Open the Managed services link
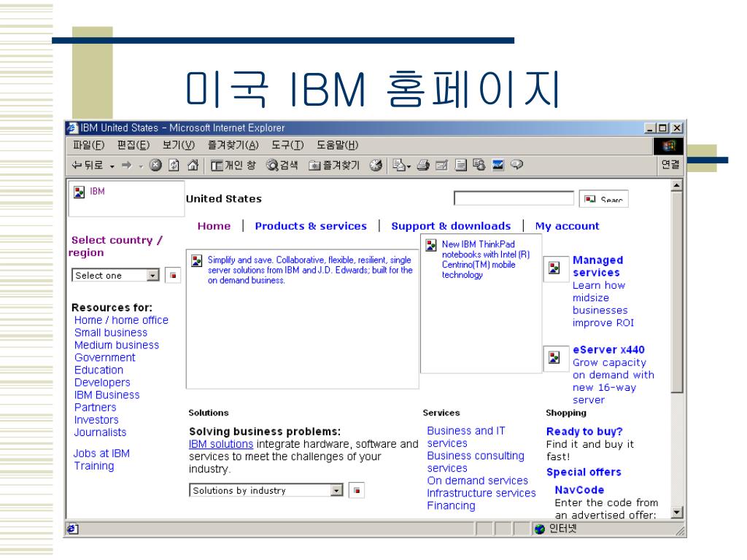The image size is (747, 560). coord(598,266)
